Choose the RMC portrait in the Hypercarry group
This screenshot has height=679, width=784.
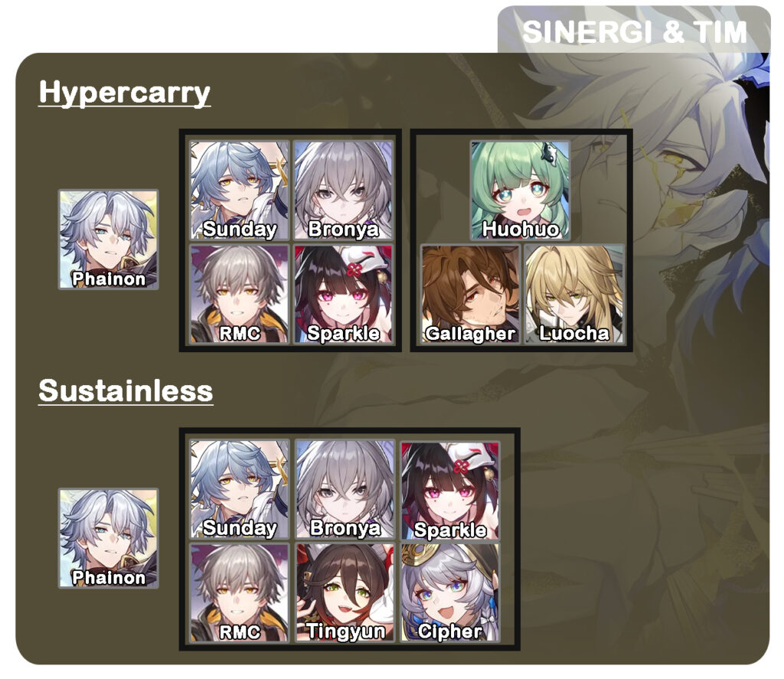(x=240, y=294)
